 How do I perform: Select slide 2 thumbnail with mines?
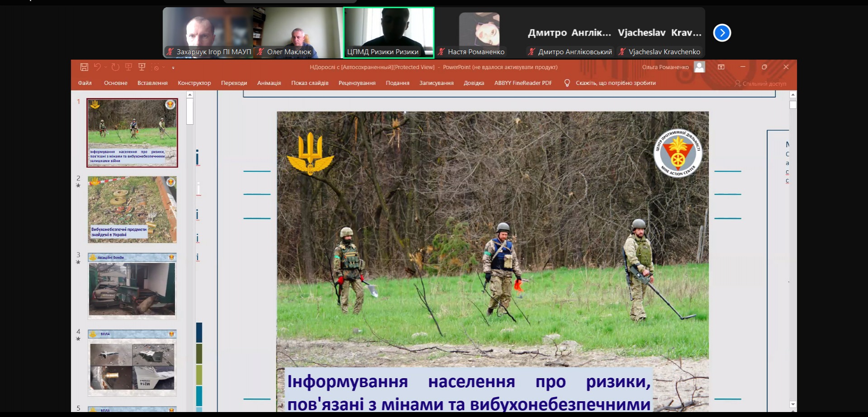pos(132,210)
